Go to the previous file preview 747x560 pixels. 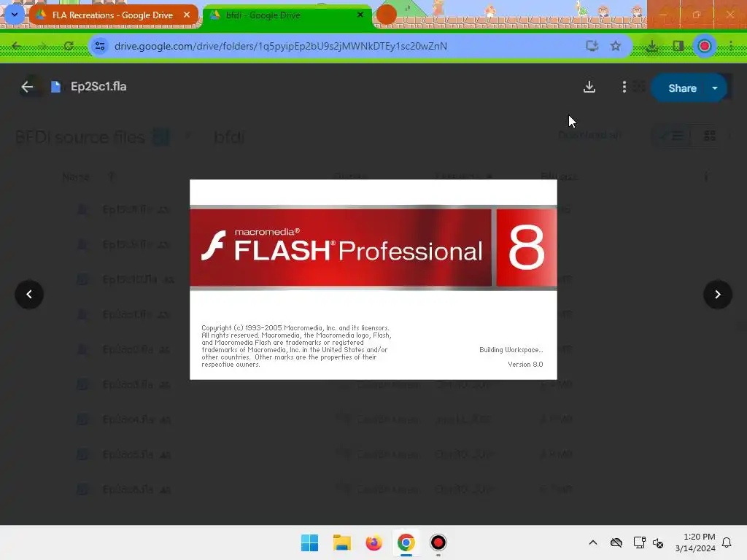[29, 295]
